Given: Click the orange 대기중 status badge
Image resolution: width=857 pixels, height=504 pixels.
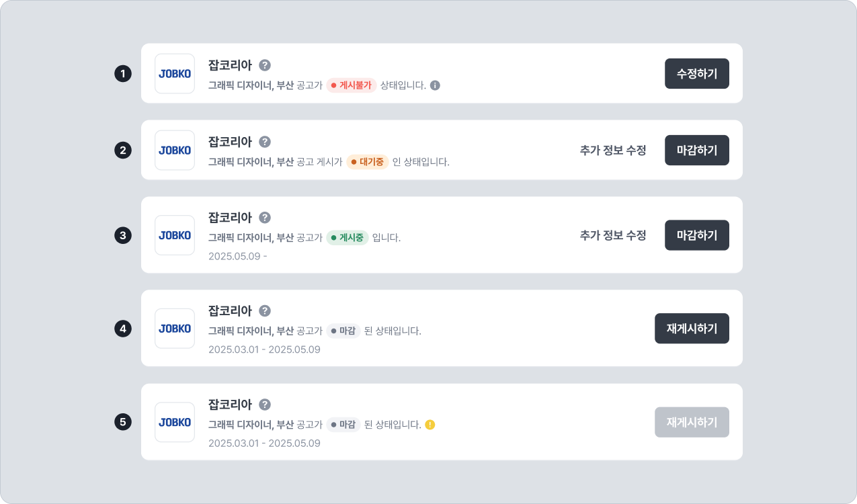Looking at the screenshot, I should [368, 162].
